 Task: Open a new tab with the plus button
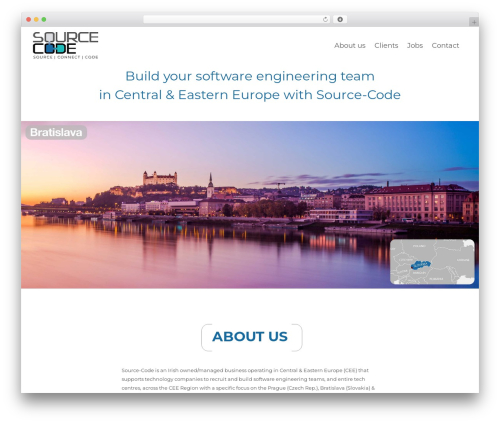click(x=474, y=22)
